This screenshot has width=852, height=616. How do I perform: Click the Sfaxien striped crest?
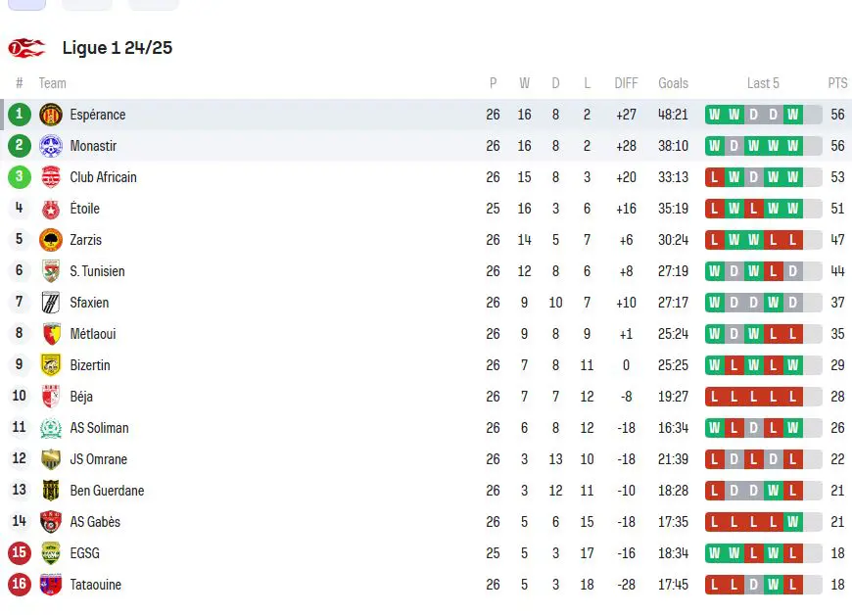pyautogui.click(x=51, y=303)
